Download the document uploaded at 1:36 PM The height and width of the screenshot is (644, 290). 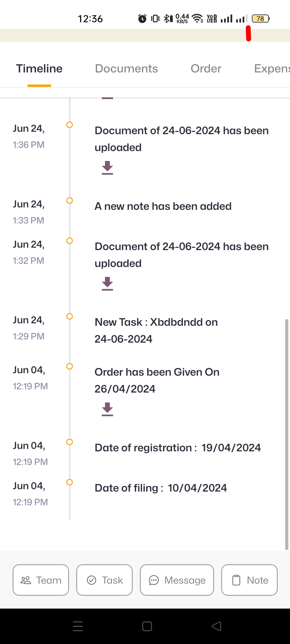click(107, 167)
